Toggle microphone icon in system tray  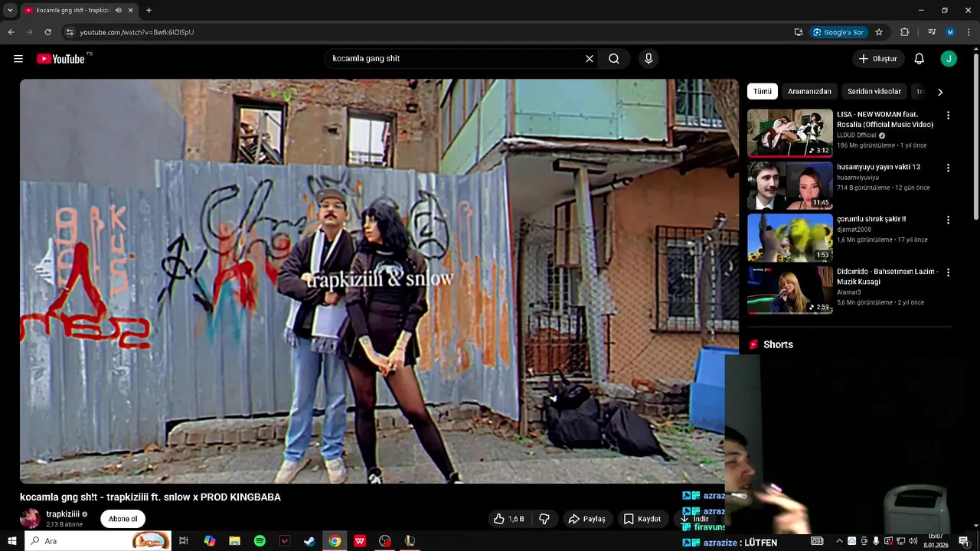point(876,541)
